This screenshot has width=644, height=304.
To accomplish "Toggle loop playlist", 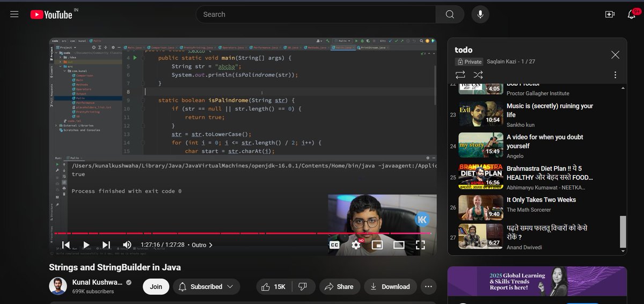I will 460,75.
